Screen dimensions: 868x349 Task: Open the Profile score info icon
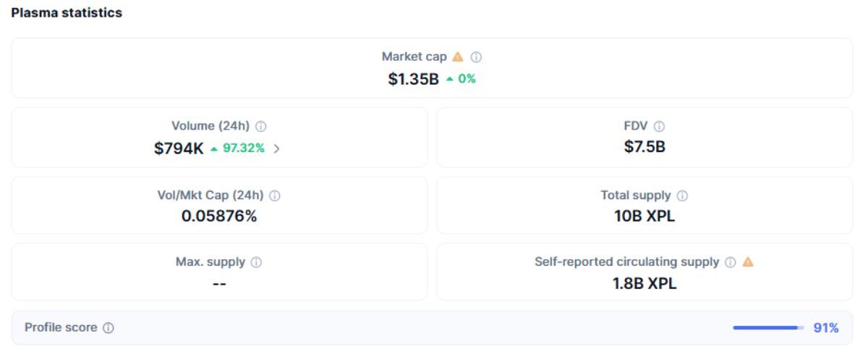tap(109, 328)
